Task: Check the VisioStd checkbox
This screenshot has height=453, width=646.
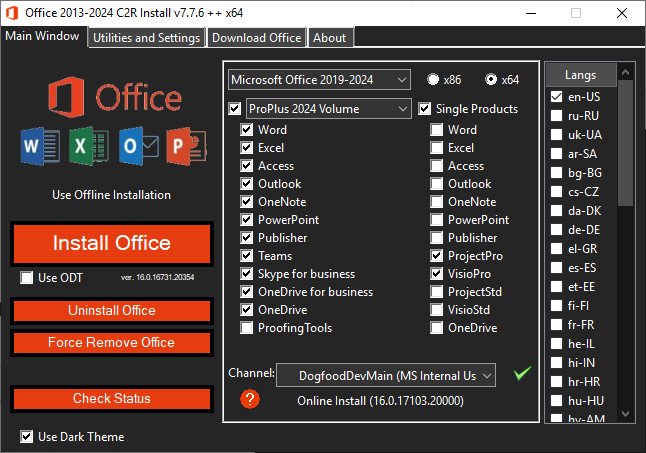Action: pos(437,310)
